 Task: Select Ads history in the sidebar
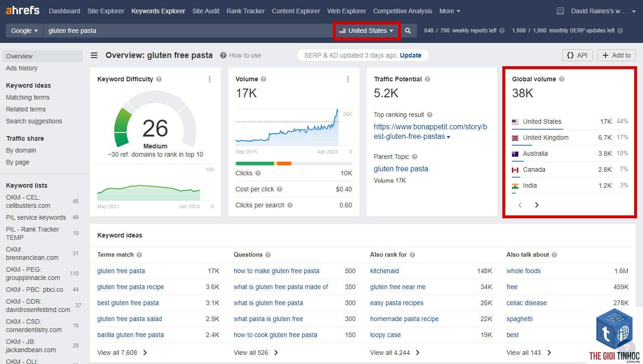(21, 68)
